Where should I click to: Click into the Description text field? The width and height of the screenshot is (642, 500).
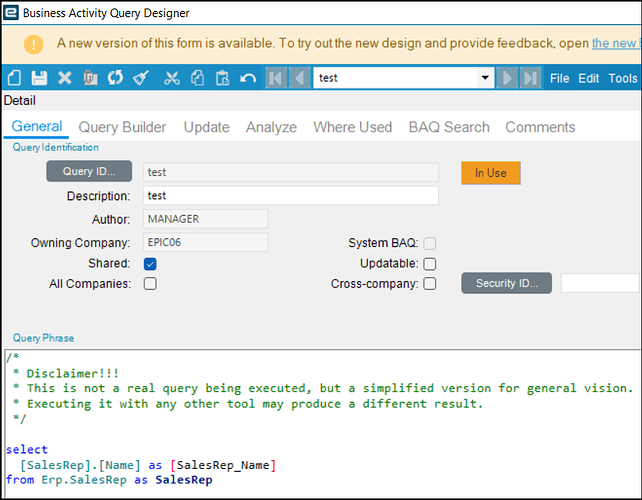(291, 196)
